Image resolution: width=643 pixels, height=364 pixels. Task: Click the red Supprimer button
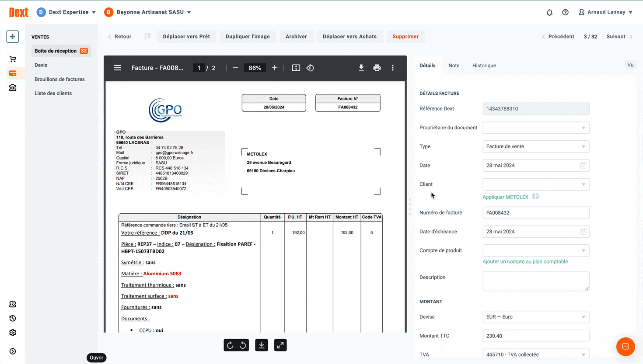[x=405, y=37]
